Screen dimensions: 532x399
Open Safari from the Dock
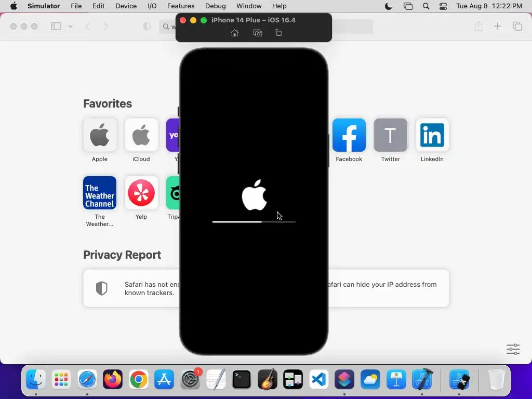point(87,379)
